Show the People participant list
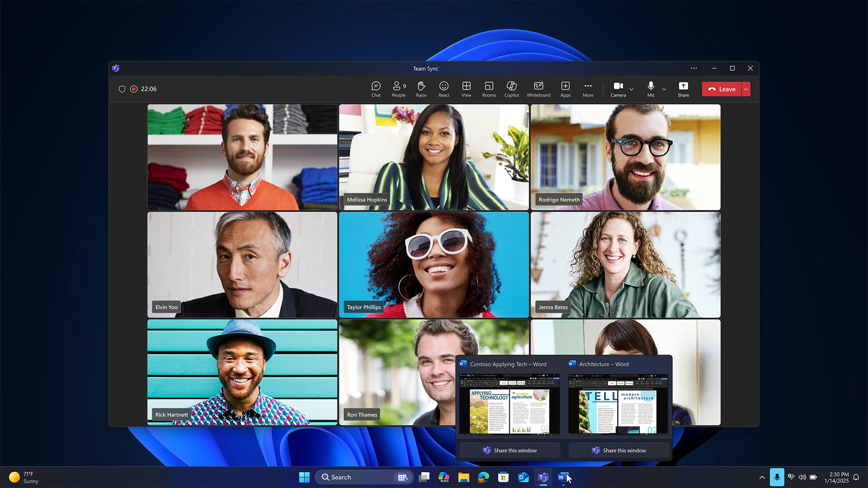Screen dimensions: 868x488 point(399,89)
